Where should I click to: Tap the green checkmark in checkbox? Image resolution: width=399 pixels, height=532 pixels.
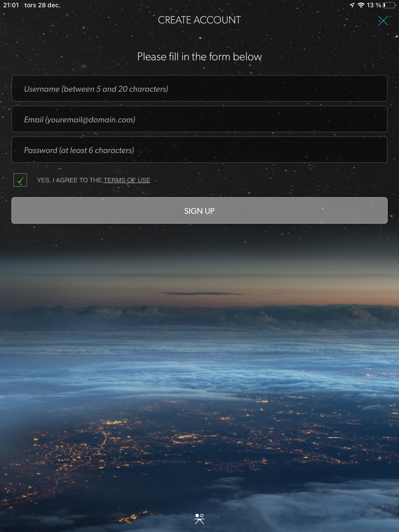pyautogui.click(x=20, y=180)
